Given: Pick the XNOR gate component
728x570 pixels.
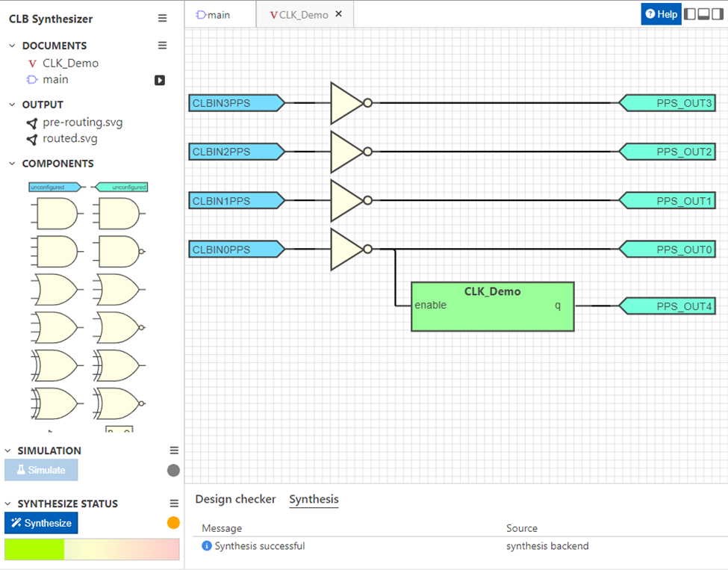Looking at the screenshot, I should pyautogui.click(x=119, y=403).
